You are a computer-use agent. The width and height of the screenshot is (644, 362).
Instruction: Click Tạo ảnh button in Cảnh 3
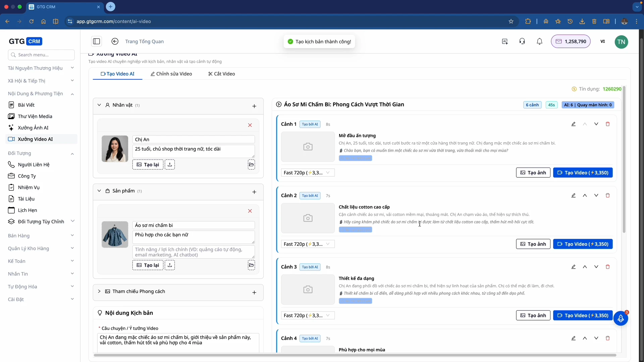coord(533,315)
